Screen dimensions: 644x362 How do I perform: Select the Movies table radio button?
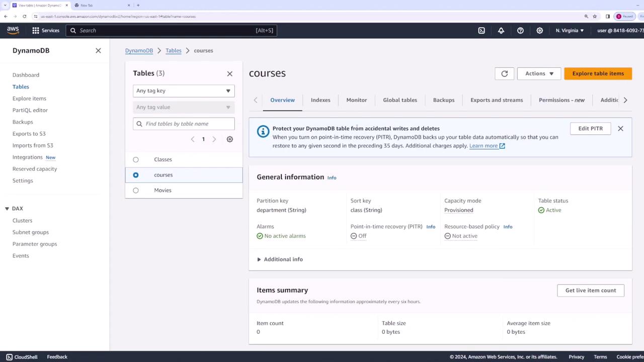pyautogui.click(x=136, y=191)
